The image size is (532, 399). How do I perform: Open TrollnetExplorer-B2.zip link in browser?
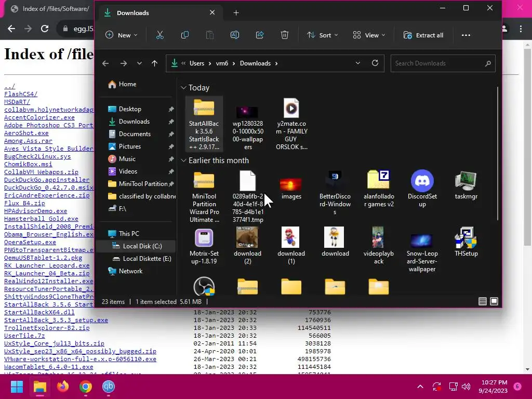(47, 328)
